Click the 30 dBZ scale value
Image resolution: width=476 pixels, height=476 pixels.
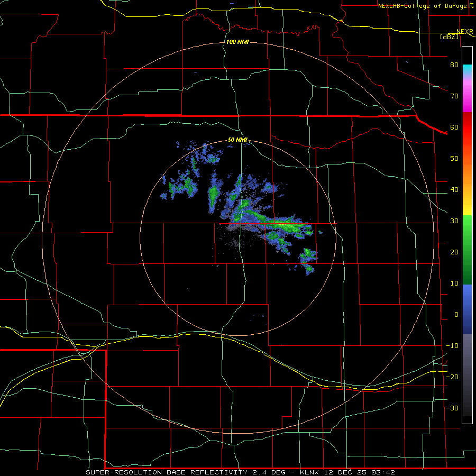454,221
